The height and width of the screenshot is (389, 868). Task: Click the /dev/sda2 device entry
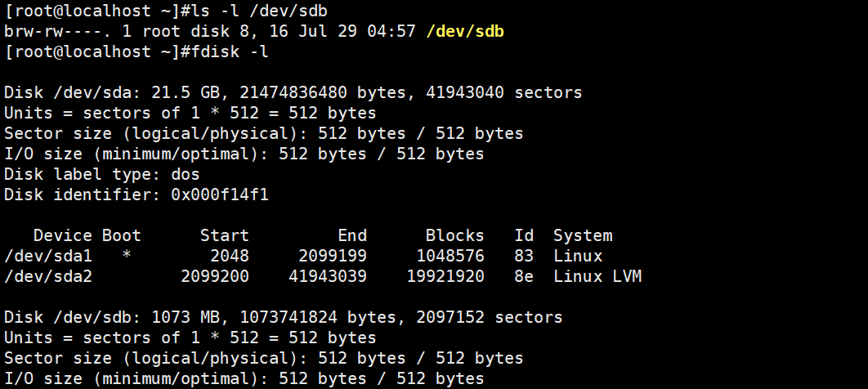click(x=48, y=276)
